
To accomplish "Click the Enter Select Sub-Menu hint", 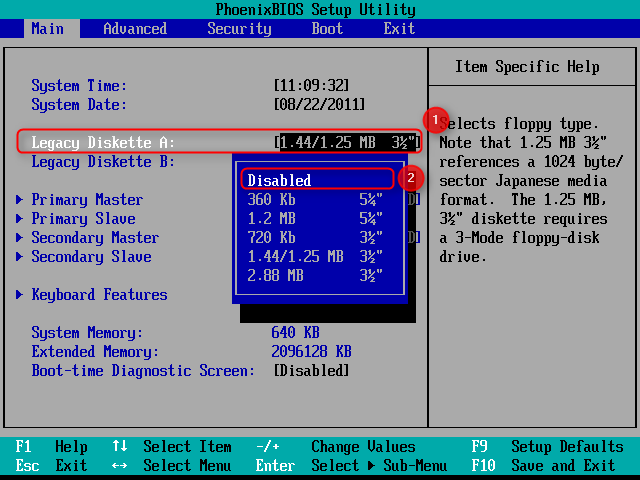I will click(x=351, y=465).
